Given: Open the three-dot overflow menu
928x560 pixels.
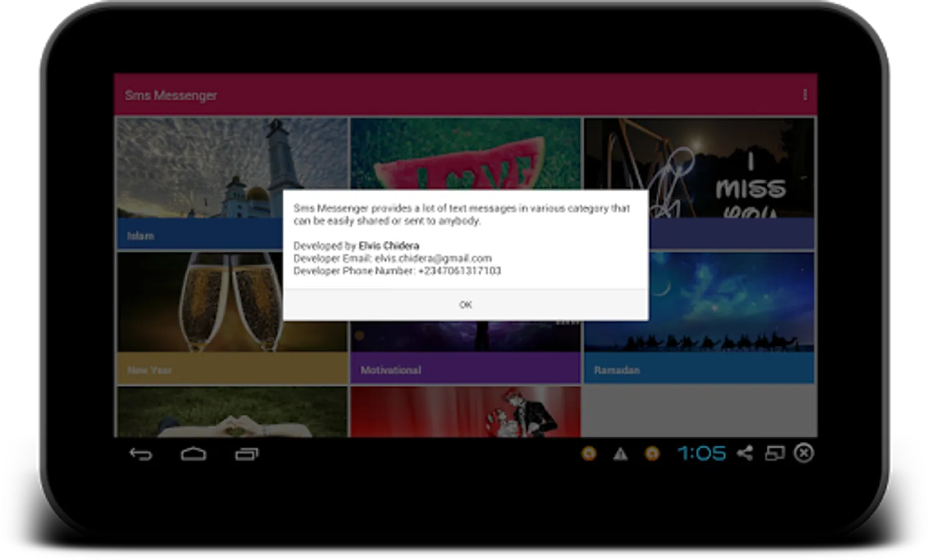Looking at the screenshot, I should pyautogui.click(x=805, y=95).
